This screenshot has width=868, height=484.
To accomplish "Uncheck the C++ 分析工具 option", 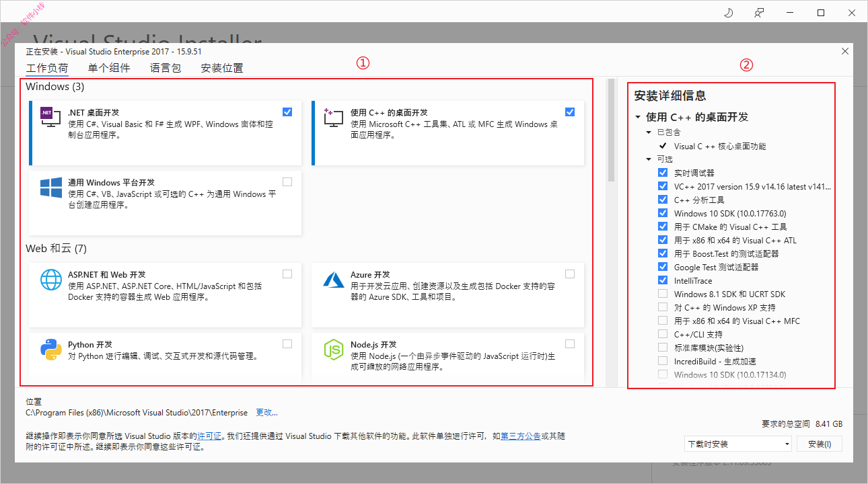I will 663,200.
